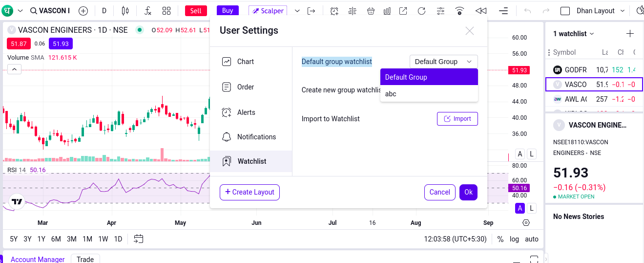Toggle the layout fullscreen square box
Viewport: 644px width, 263px height.
565,11
